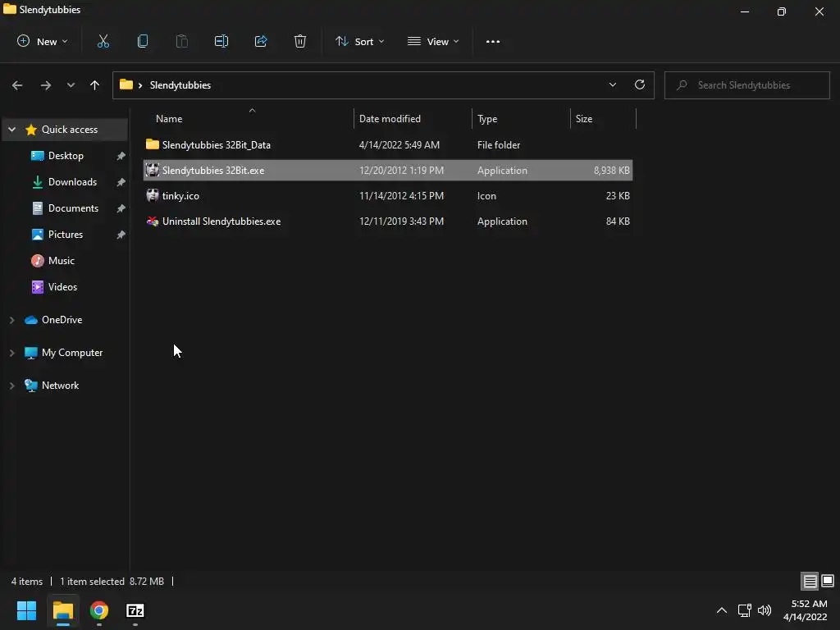Image resolution: width=840 pixels, height=630 pixels.
Task: Sort by the Size column header
Action: click(584, 119)
